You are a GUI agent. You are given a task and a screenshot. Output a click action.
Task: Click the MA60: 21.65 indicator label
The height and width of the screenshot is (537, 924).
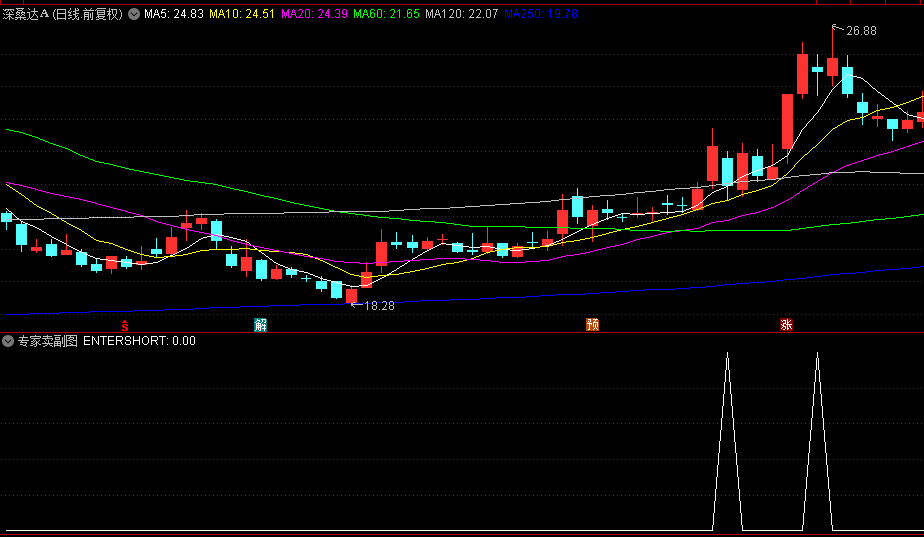point(386,14)
